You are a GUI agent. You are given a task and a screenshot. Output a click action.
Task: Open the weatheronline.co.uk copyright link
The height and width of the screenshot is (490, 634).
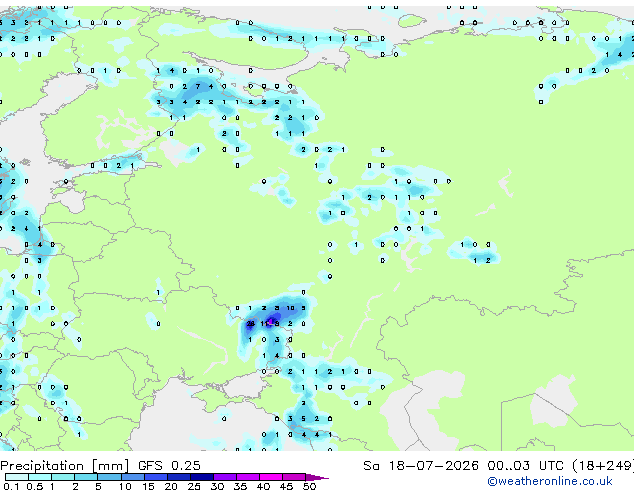[550, 481]
